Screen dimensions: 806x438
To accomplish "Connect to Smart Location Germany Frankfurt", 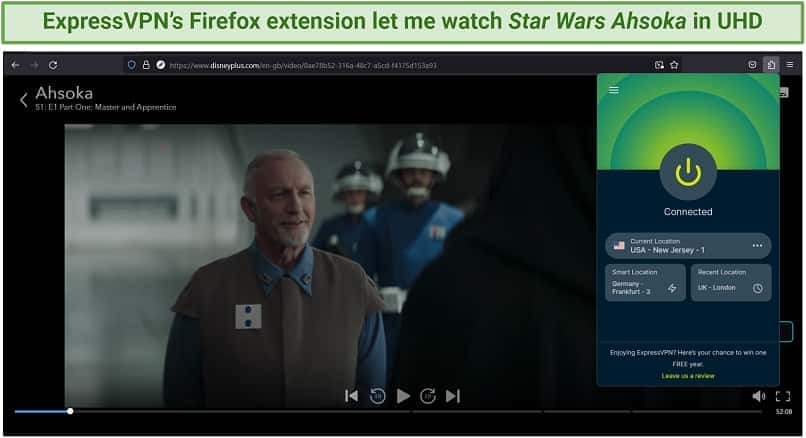I will click(x=645, y=282).
